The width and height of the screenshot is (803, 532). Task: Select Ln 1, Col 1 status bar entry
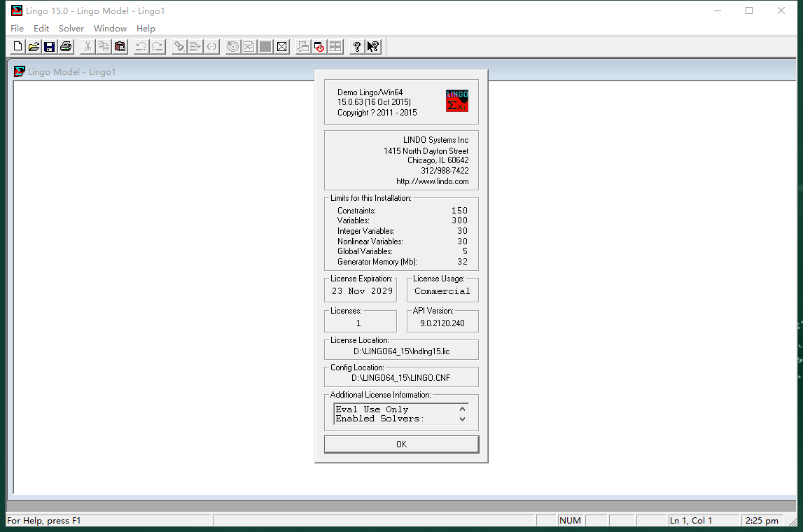[x=691, y=520]
